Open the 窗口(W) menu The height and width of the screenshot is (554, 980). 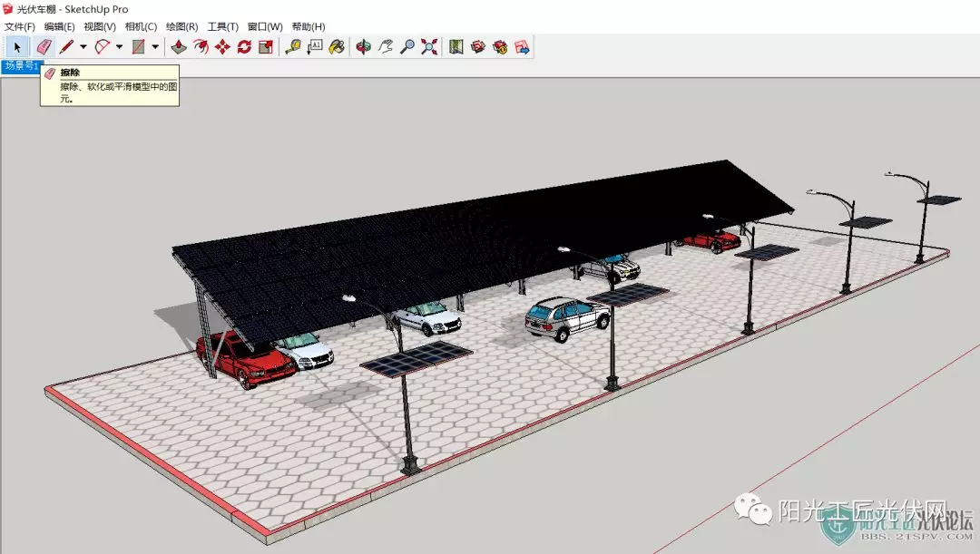[265, 26]
